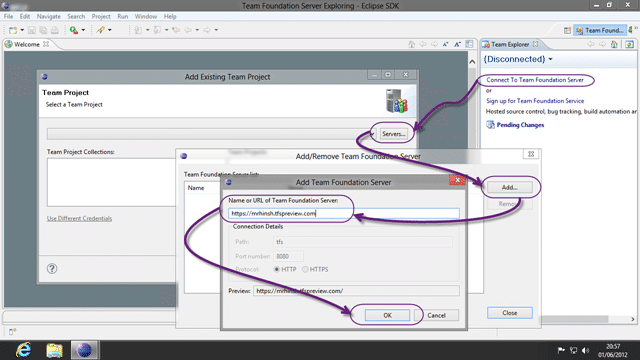
Task: Click the Eclipse taskbar icon
Action: (x=84, y=350)
